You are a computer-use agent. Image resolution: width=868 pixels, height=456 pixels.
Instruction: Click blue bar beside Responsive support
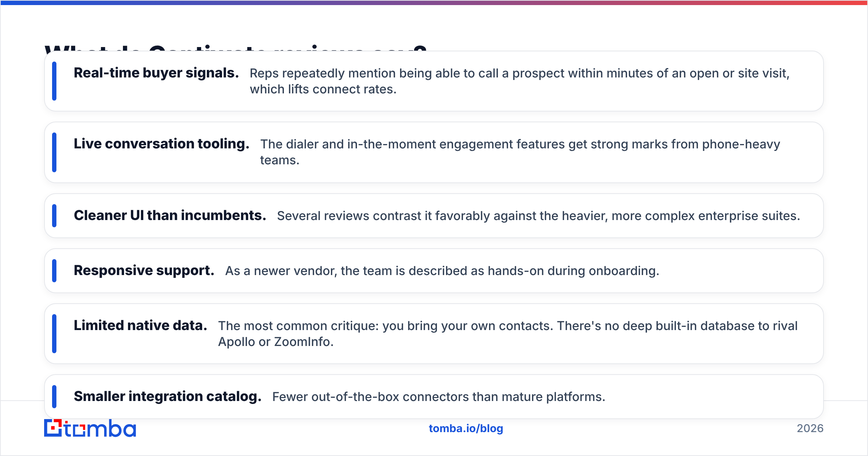click(54, 271)
